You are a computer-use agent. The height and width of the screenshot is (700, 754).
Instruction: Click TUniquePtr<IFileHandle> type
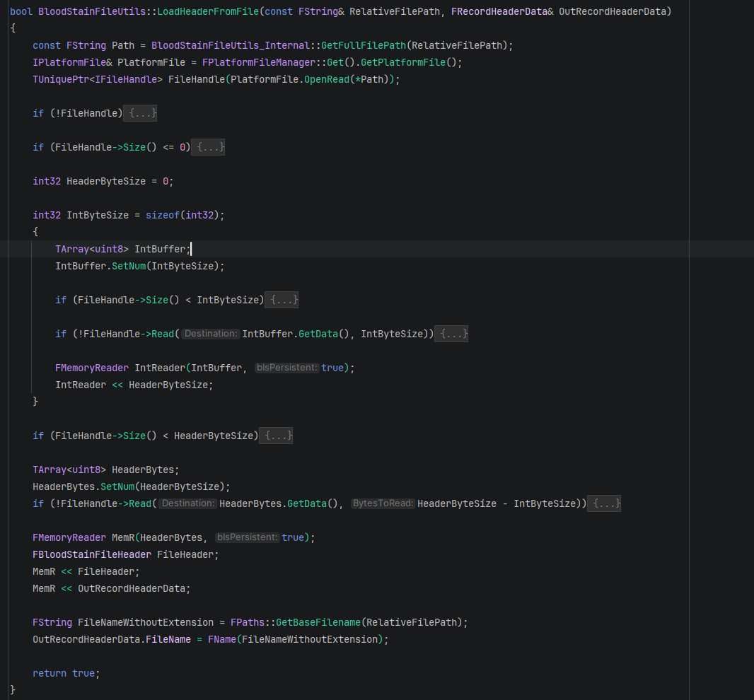pyautogui.click(x=98, y=79)
